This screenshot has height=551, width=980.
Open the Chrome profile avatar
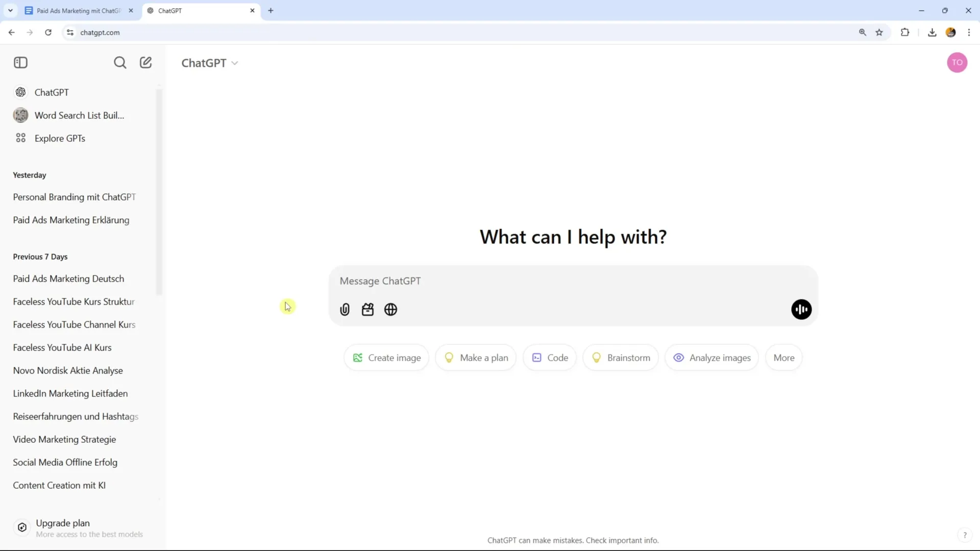pyautogui.click(x=950, y=32)
